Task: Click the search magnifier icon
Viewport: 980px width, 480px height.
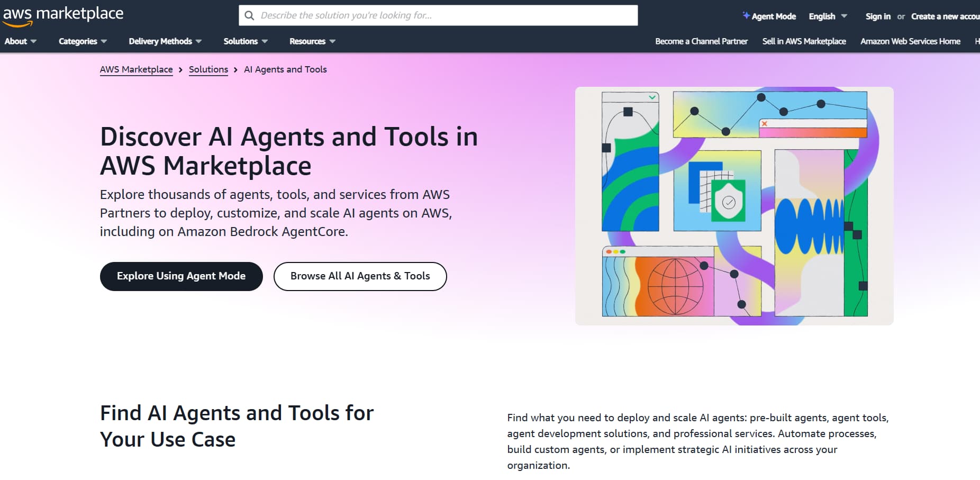Action: point(249,15)
